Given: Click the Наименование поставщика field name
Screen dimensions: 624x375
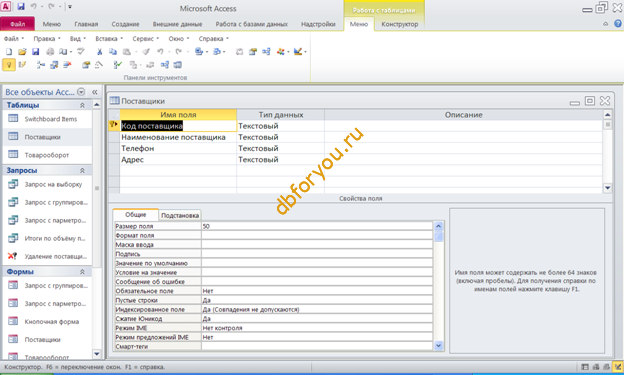Looking at the screenshot, I should point(174,137).
